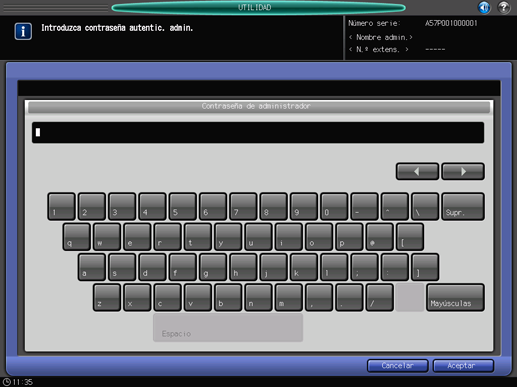Tap the semicolon key

click(x=365, y=267)
